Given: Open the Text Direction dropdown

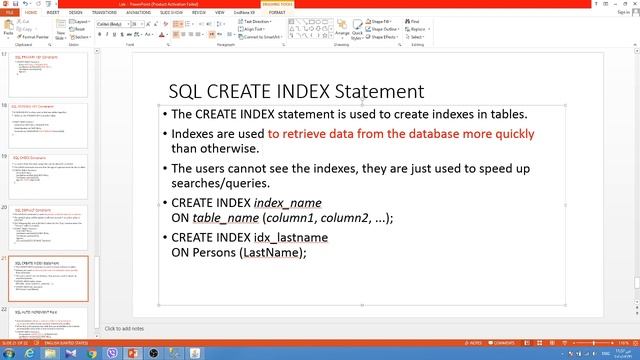Looking at the screenshot, I should coord(255,21).
